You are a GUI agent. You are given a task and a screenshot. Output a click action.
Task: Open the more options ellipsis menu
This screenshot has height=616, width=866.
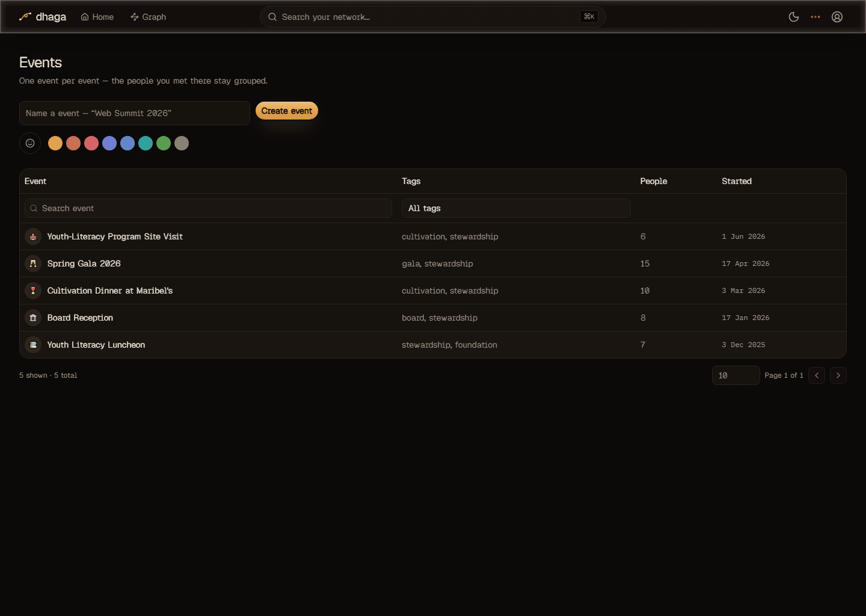815,17
